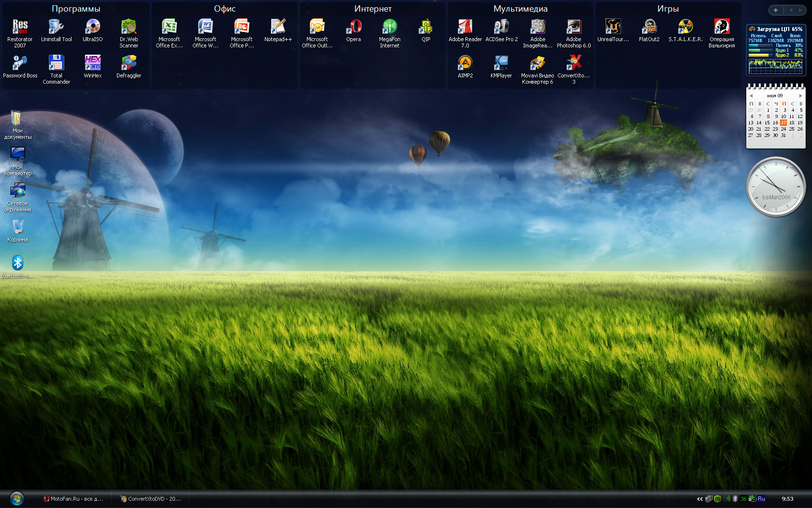Screen dimensions: 812x508
Task: Click Интернет group header
Action: (373, 9)
